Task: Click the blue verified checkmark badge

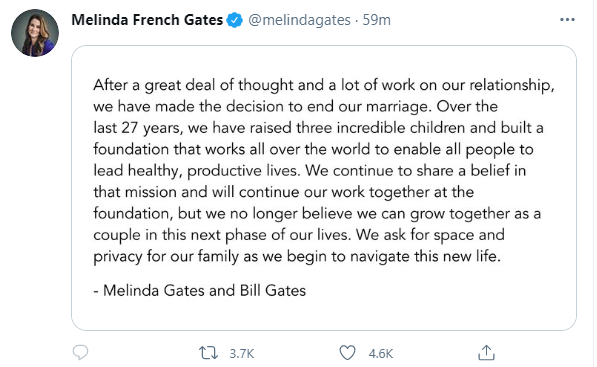Action: (x=235, y=20)
